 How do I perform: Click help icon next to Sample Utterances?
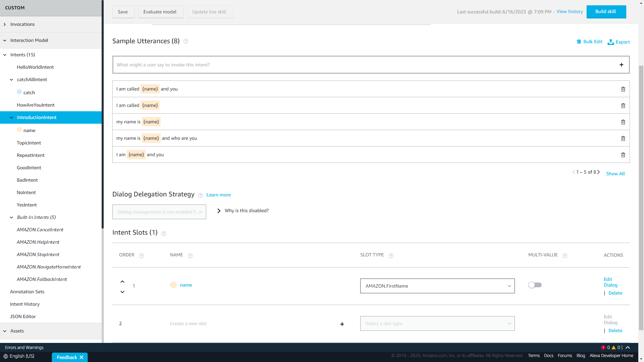(x=186, y=41)
